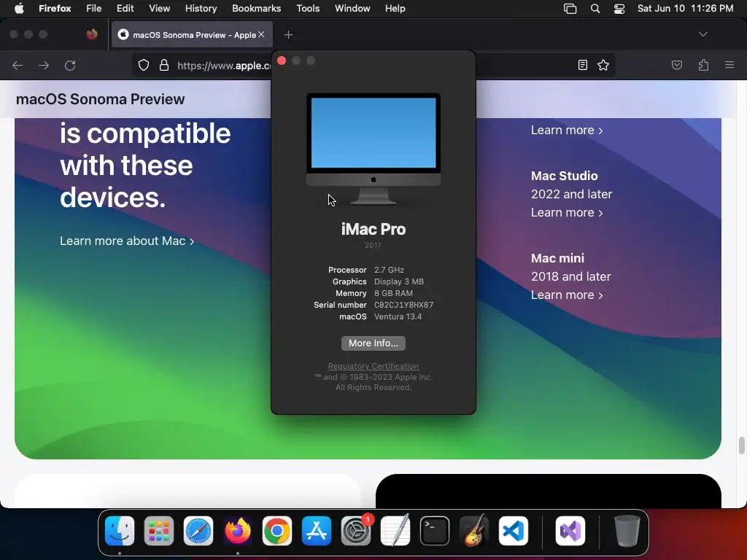The width and height of the screenshot is (747, 560).
Task: Open Finder from the Dock
Action: click(x=120, y=531)
